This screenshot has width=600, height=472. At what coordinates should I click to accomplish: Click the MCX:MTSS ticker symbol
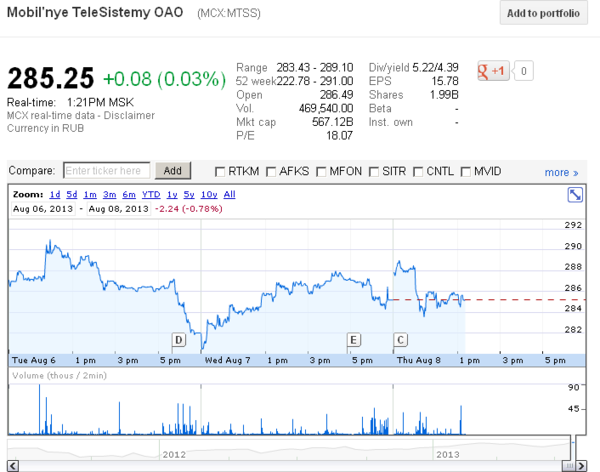click(229, 13)
